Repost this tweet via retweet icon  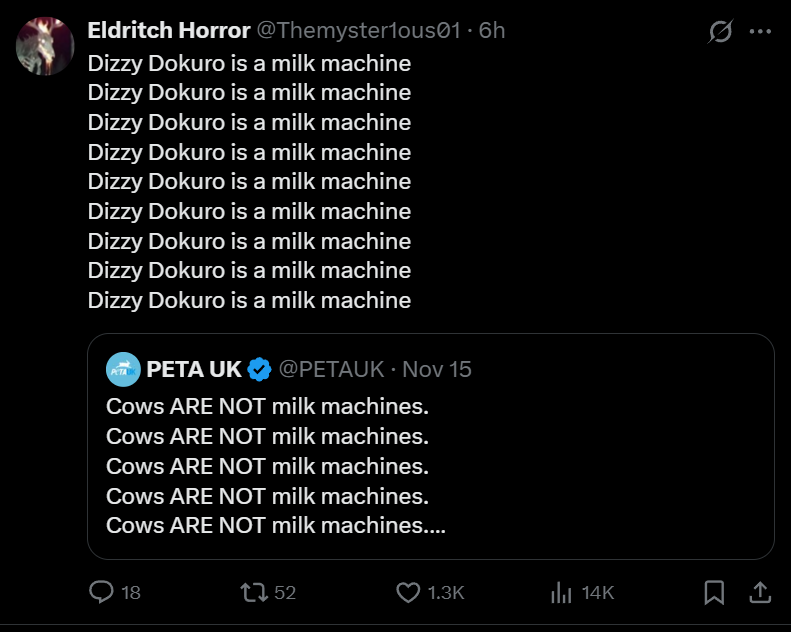click(255, 593)
